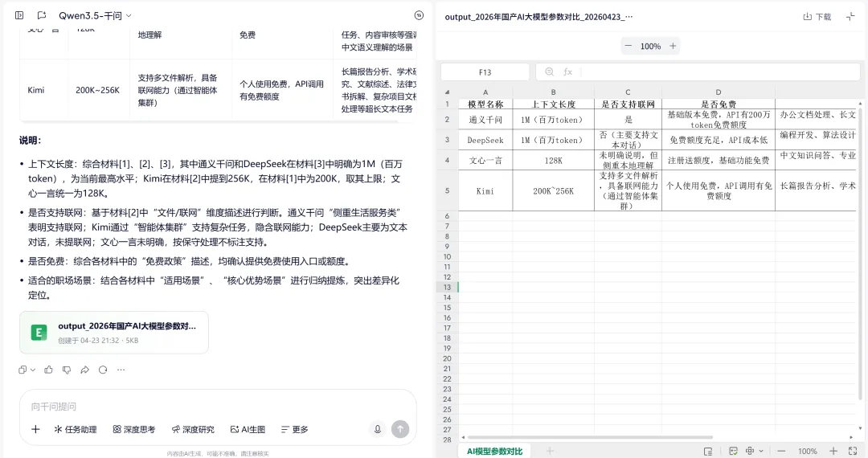Enter fullscreen with the expand icon
Viewport: 868px width, 458px height.
pyautogui.click(x=853, y=452)
